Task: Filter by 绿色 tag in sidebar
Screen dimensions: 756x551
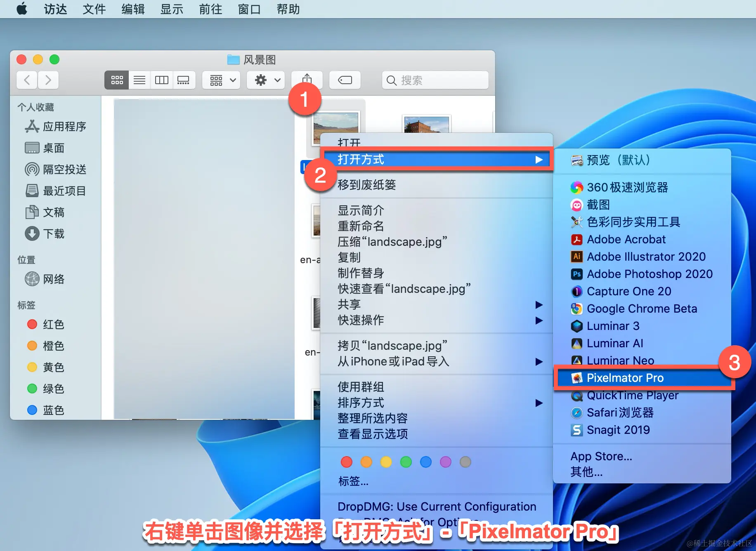Action: click(45, 389)
